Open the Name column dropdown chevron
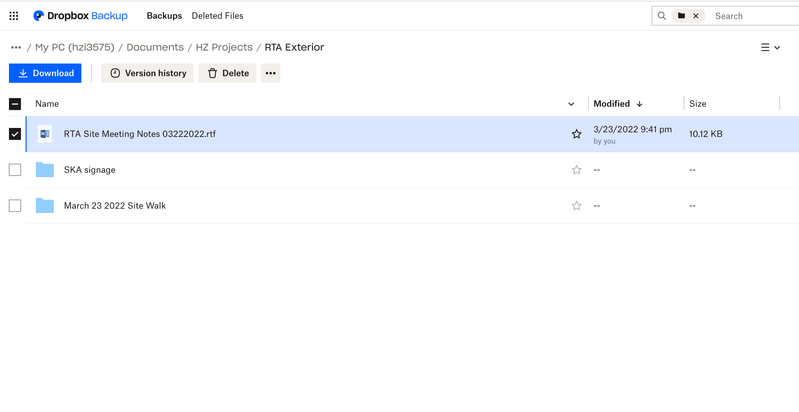This screenshot has height=412, width=799. pyautogui.click(x=571, y=104)
